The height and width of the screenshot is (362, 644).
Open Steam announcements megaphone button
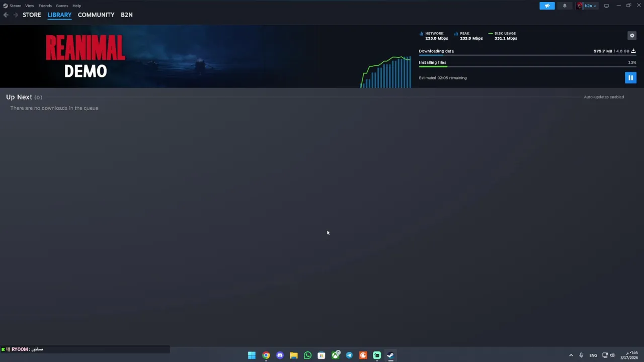tap(547, 6)
